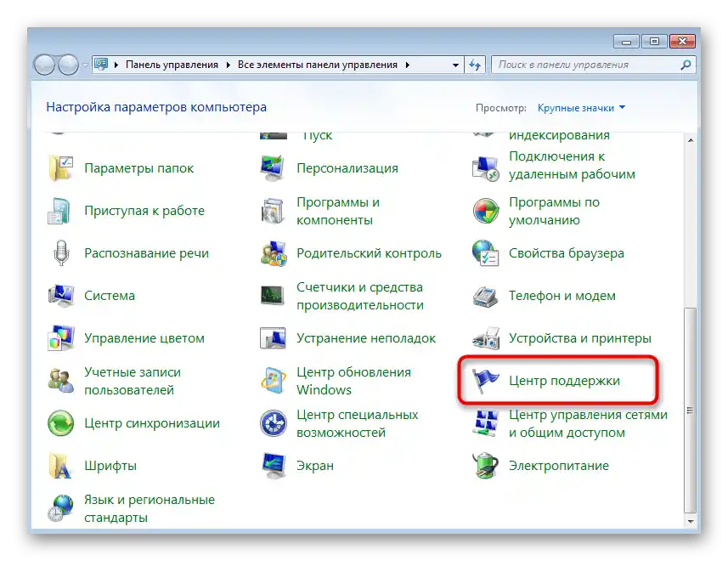Click the scrollbar up arrow
The width and height of the screenshot is (728, 561).
[691, 139]
